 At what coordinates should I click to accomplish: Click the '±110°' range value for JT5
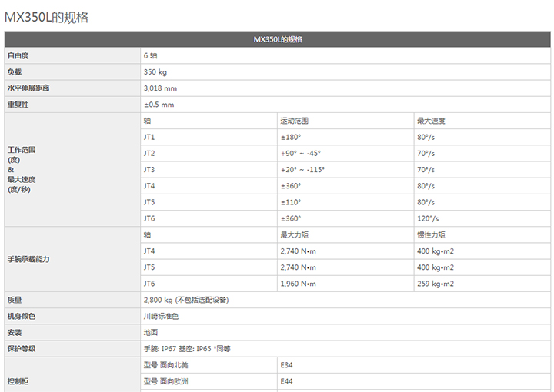tap(291, 202)
